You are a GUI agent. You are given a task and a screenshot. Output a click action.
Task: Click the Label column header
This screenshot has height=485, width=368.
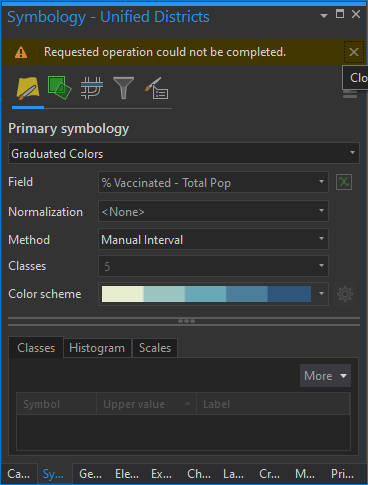click(273, 404)
